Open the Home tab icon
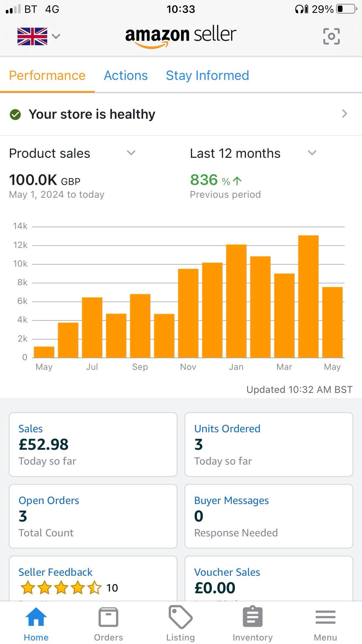 pyautogui.click(x=36, y=617)
